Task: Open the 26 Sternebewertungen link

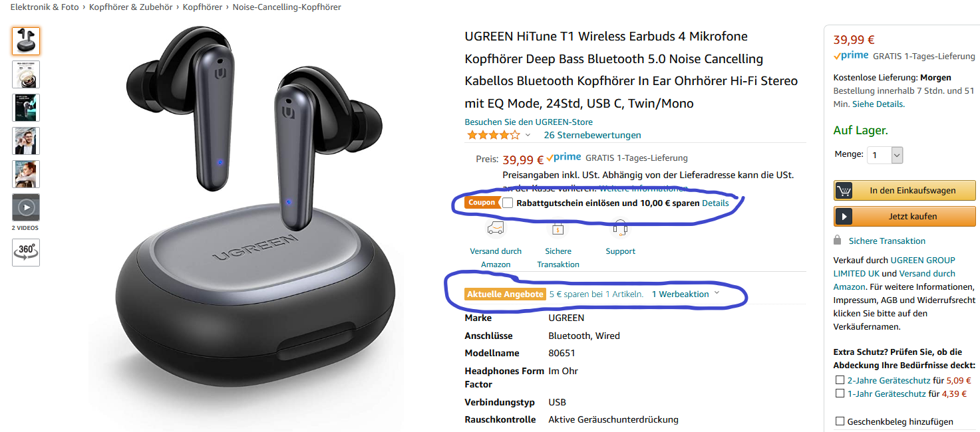Action: coord(592,135)
